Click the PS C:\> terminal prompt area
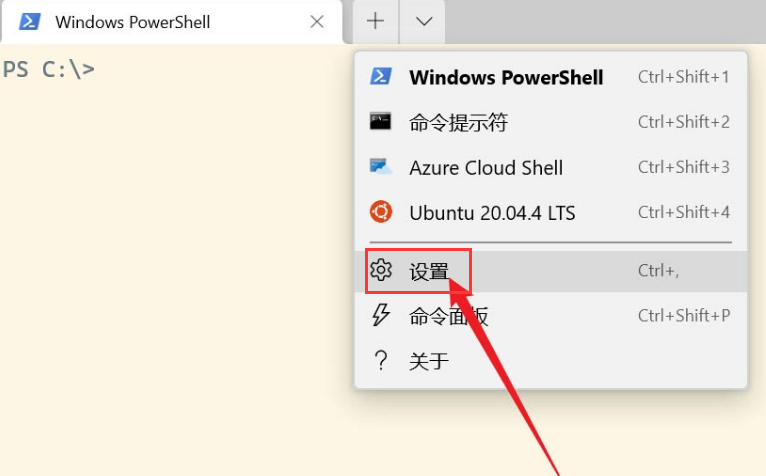This screenshot has width=766, height=476. click(x=50, y=71)
